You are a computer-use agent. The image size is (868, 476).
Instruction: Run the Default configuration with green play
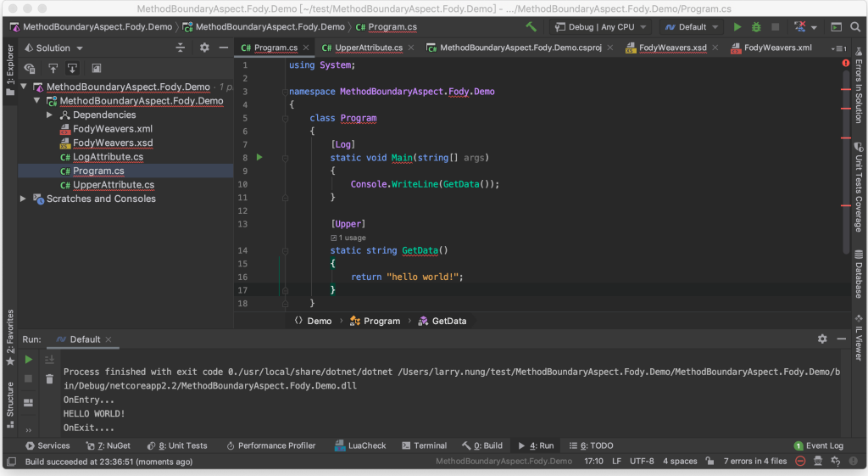pyautogui.click(x=737, y=26)
